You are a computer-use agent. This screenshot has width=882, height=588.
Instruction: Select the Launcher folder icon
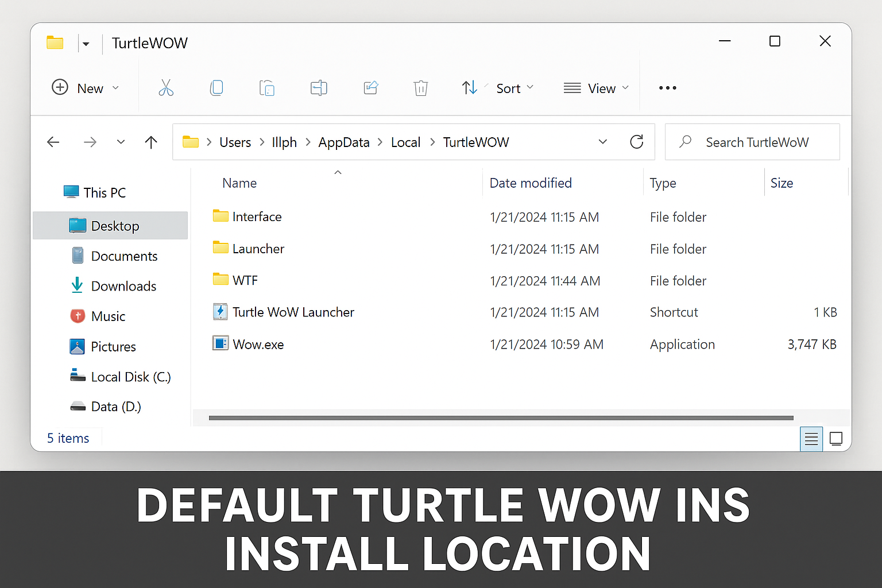click(x=220, y=247)
